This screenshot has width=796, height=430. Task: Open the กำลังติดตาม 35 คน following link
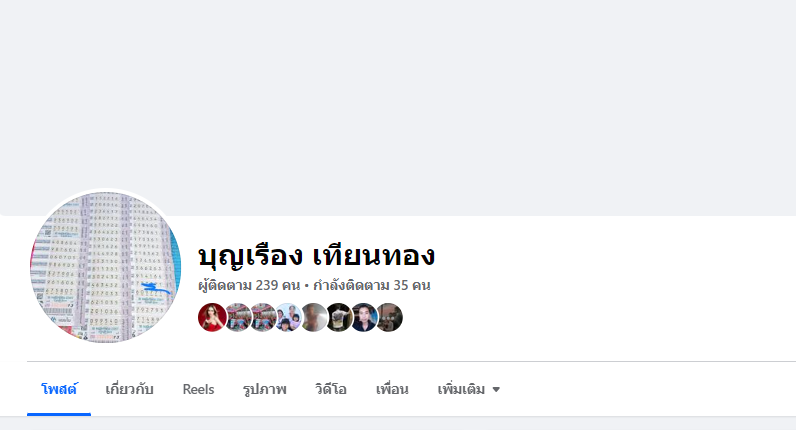coord(372,285)
